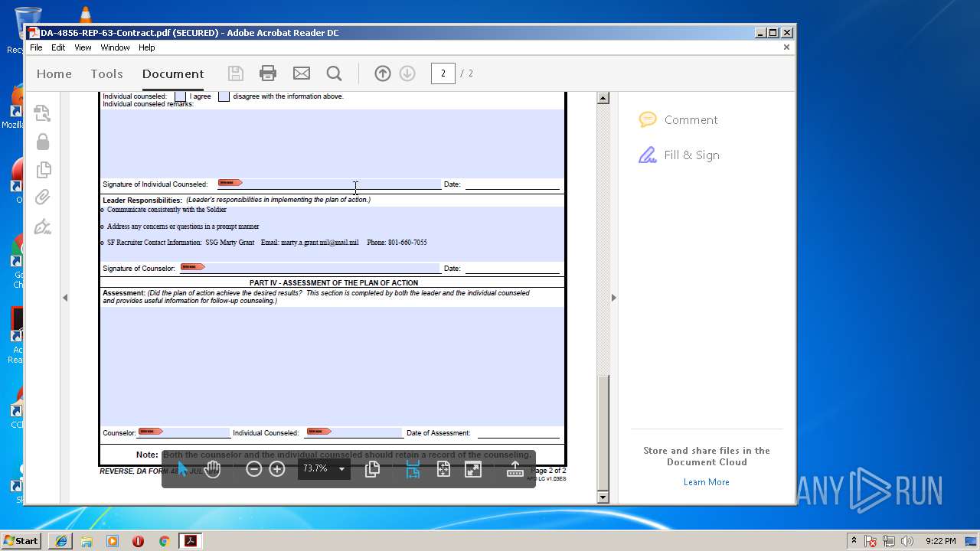
Task: Select the Hand pan tool
Action: click(213, 469)
